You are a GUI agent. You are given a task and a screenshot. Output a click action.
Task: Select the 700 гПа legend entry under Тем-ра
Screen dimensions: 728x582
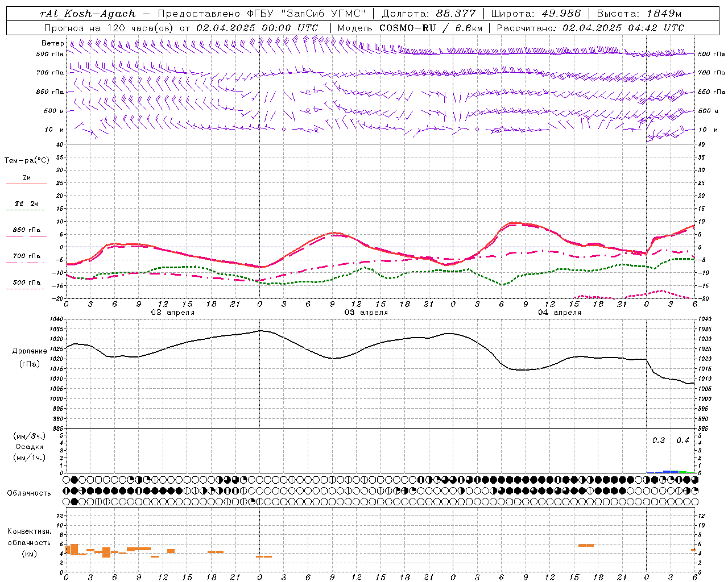point(27,256)
